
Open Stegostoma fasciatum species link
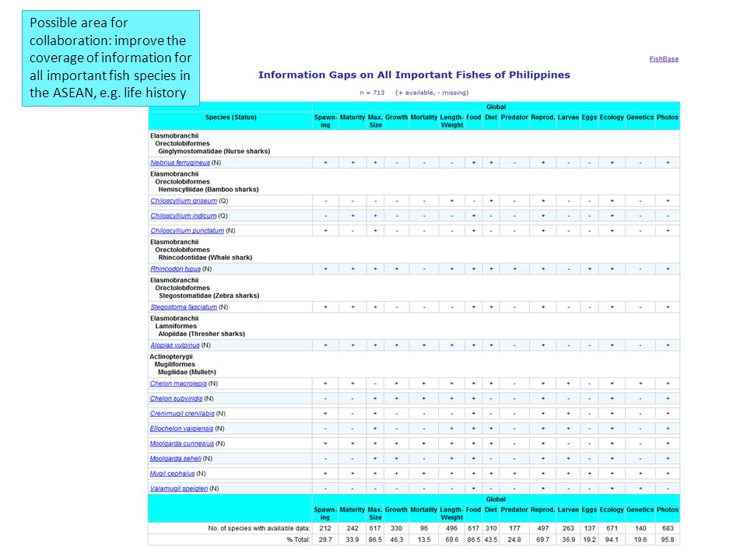point(184,307)
